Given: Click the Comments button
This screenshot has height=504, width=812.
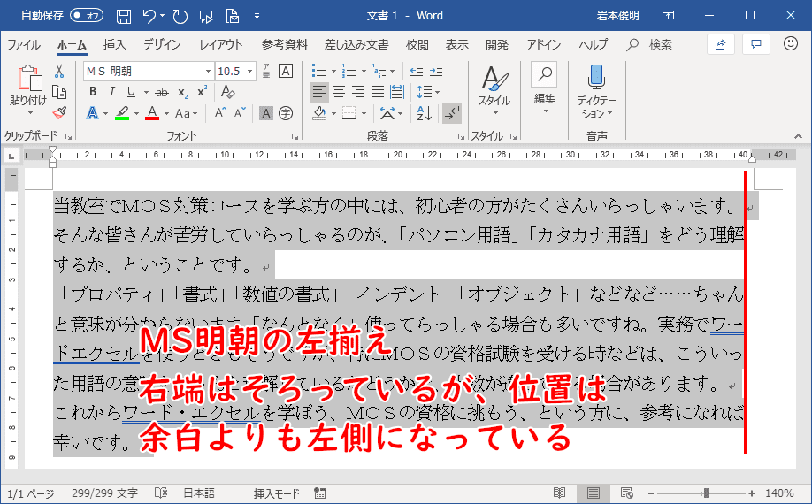Looking at the screenshot, I should click(x=756, y=44).
